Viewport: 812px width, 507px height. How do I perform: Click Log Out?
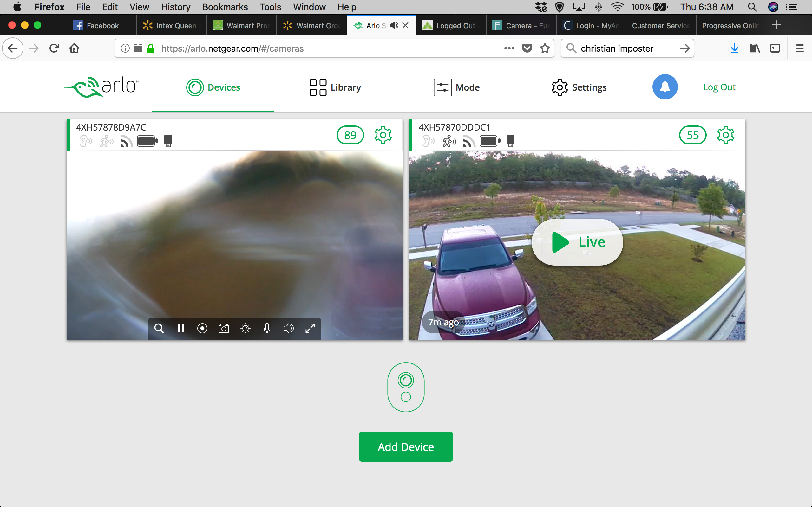click(x=719, y=87)
